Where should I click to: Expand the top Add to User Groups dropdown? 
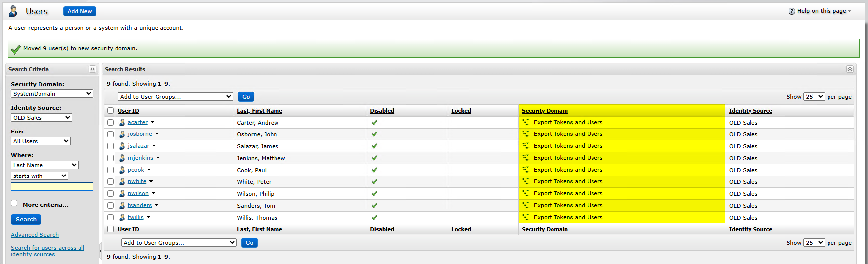pos(175,97)
